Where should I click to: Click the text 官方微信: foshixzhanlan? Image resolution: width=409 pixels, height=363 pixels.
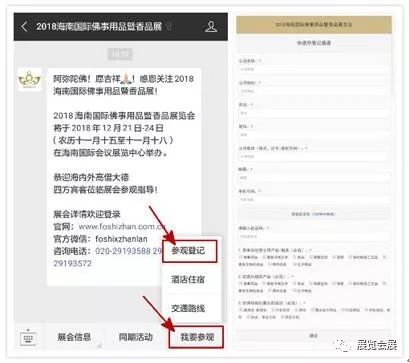pyautogui.click(x=100, y=239)
